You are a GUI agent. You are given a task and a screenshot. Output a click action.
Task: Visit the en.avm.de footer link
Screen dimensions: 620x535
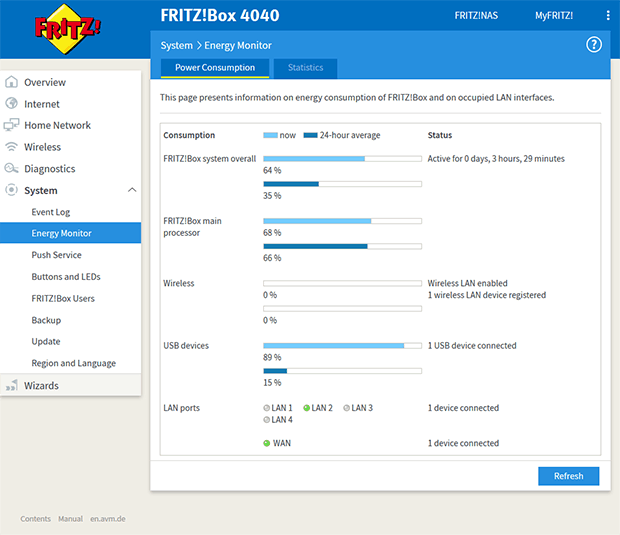108,519
